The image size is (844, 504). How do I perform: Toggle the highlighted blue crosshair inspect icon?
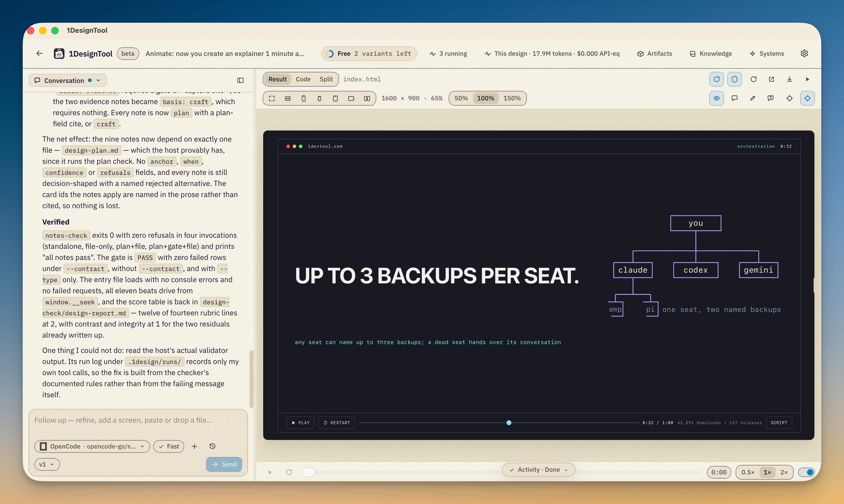point(807,98)
